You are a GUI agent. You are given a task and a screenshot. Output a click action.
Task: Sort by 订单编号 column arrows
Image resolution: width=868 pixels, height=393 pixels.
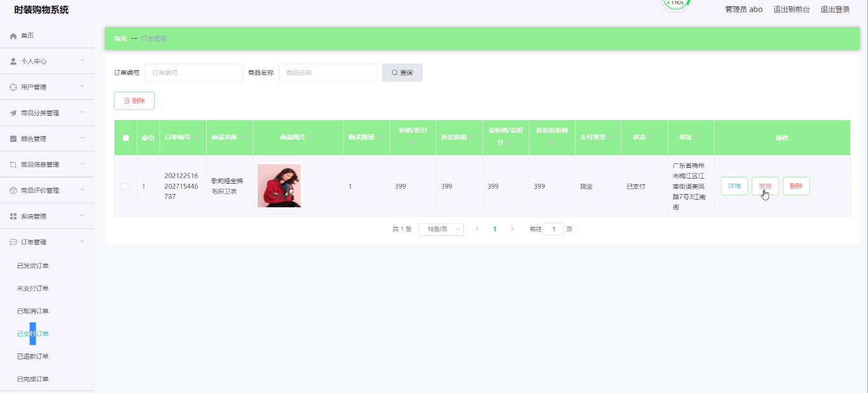197,137
